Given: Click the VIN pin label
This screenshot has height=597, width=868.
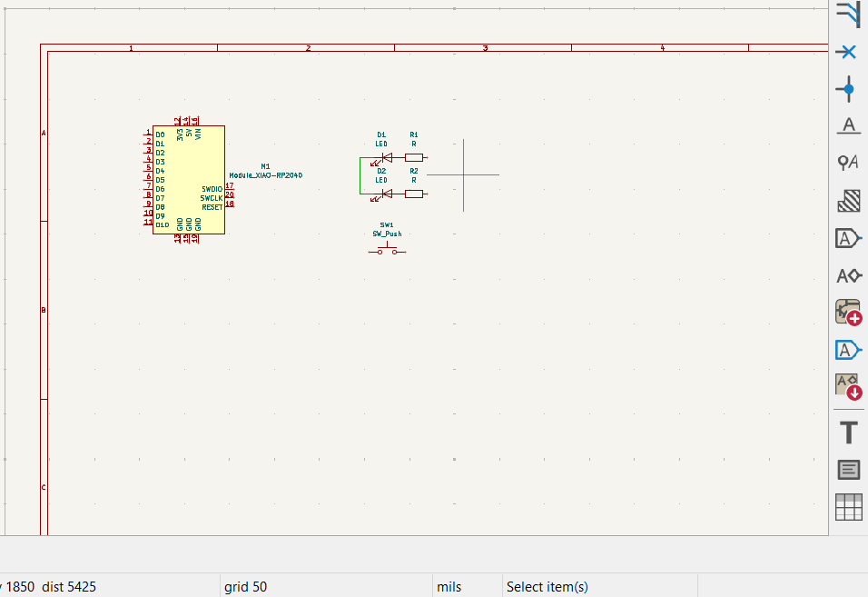Looking at the screenshot, I should (198, 134).
